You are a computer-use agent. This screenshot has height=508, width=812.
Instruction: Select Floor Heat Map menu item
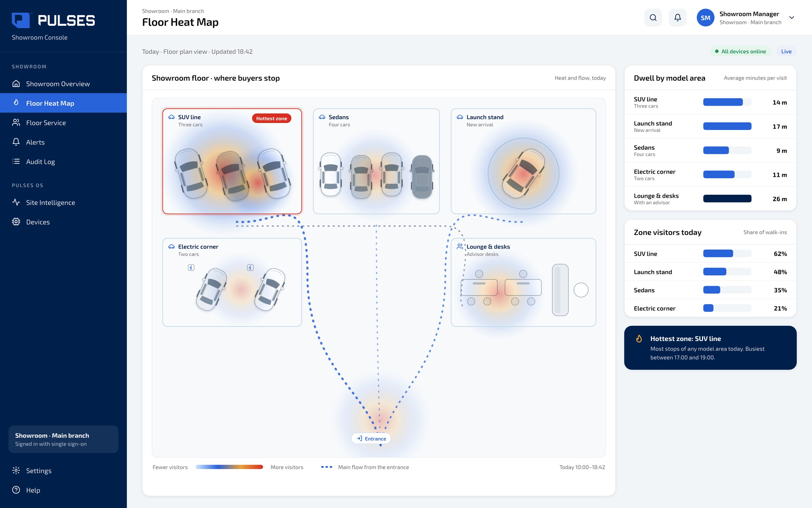(x=63, y=103)
